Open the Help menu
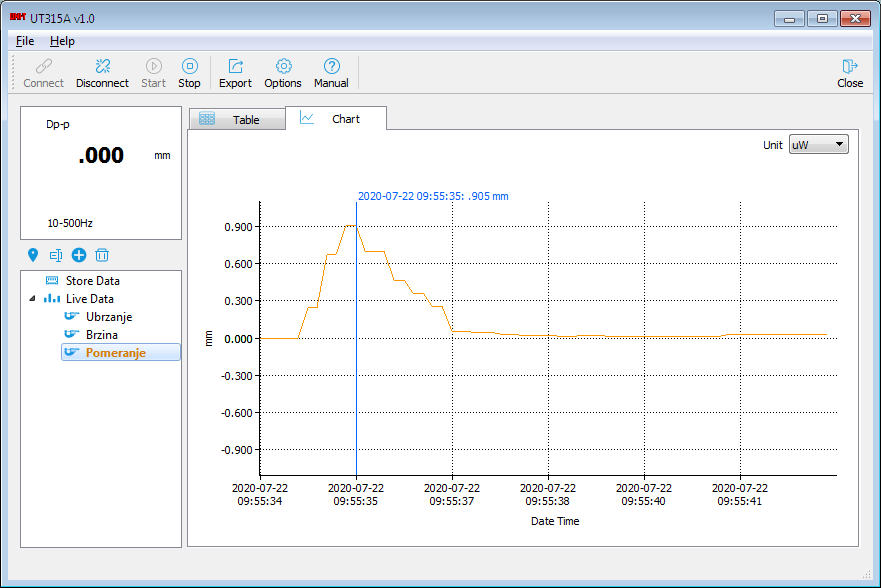This screenshot has height=588, width=881. coord(62,41)
